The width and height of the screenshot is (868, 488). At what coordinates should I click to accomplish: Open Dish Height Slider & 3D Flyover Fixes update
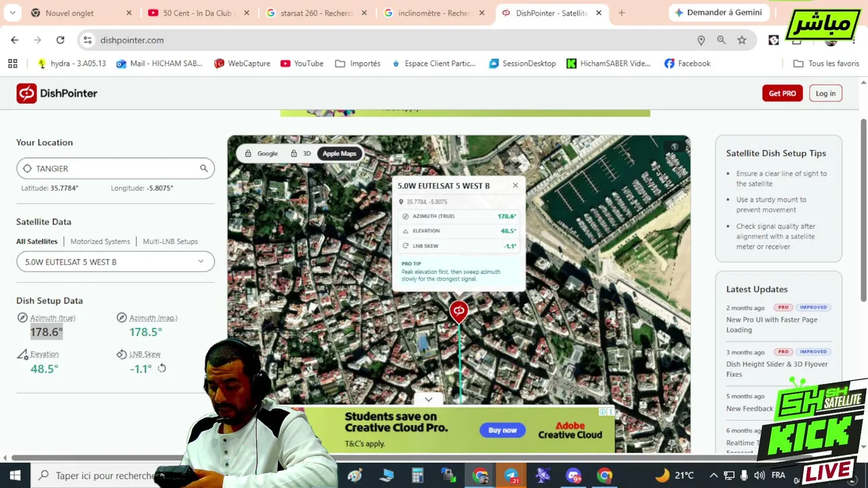click(777, 369)
